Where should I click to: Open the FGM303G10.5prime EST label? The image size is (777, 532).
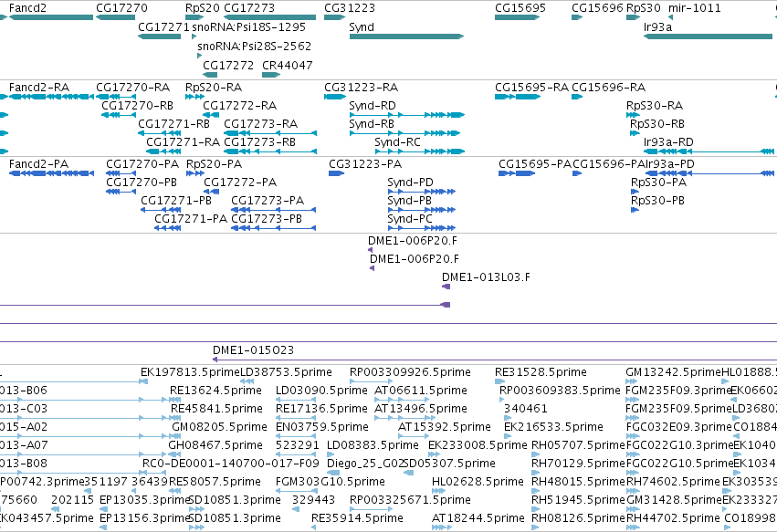[330, 482]
